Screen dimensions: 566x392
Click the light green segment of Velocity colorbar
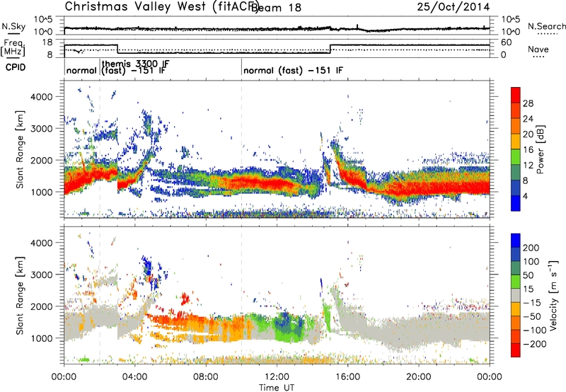[x=516, y=282]
